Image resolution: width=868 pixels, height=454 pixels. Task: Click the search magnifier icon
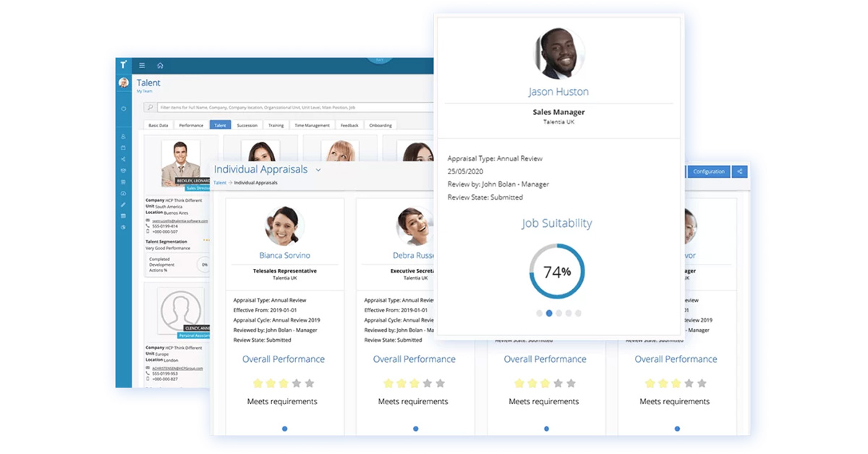pyautogui.click(x=150, y=107)
